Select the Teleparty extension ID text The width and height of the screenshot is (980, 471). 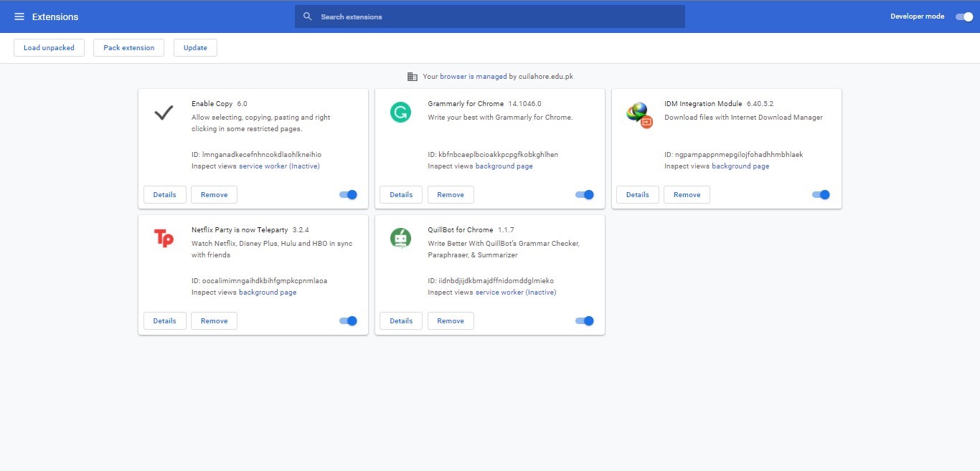pyautogui.click(x=260, y=281)
